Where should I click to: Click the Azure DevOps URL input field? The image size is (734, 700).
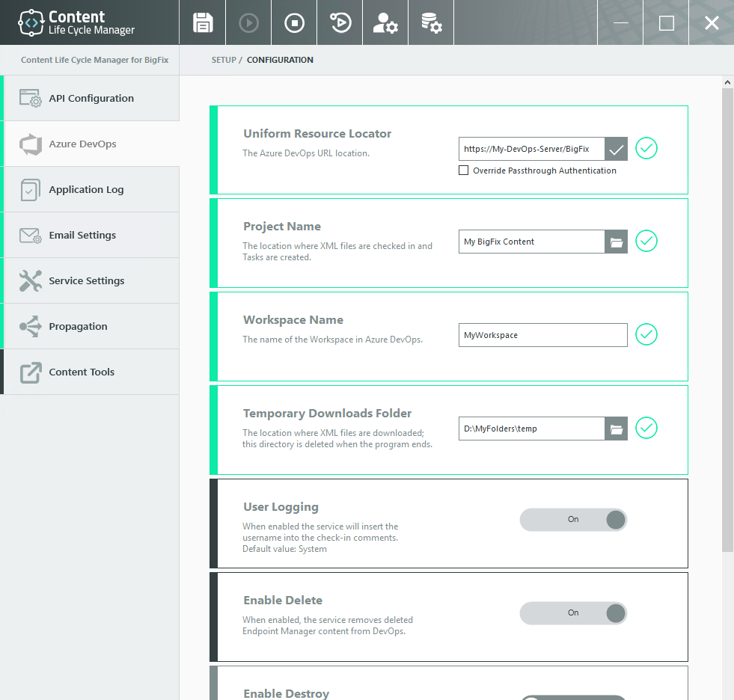pos(532,149)
